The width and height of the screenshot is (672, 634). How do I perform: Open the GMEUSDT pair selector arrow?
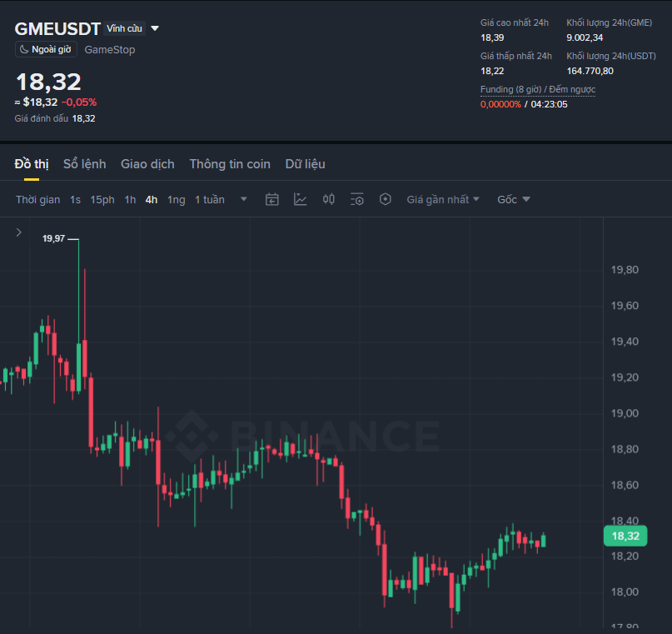[x=155, y=28]
